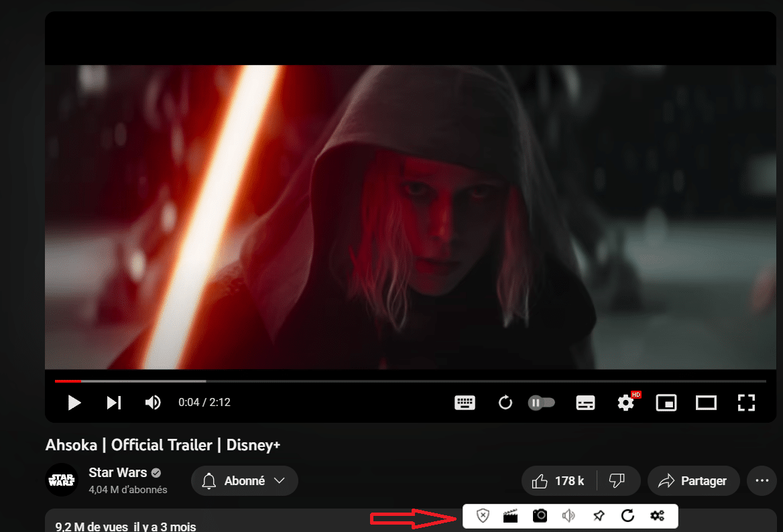Click the verified badge next to Star Wars
Viewport: 783px width, 532px height.
click(156, 472)
